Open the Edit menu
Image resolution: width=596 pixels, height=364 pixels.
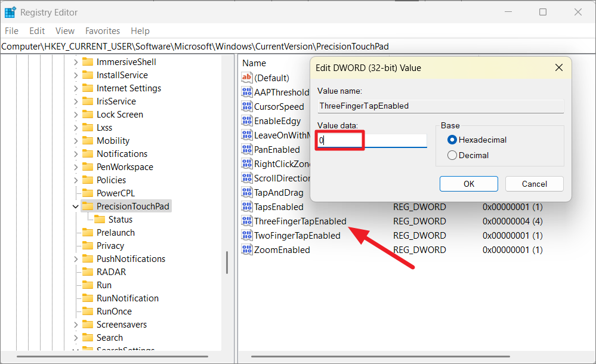click(37, 31)
